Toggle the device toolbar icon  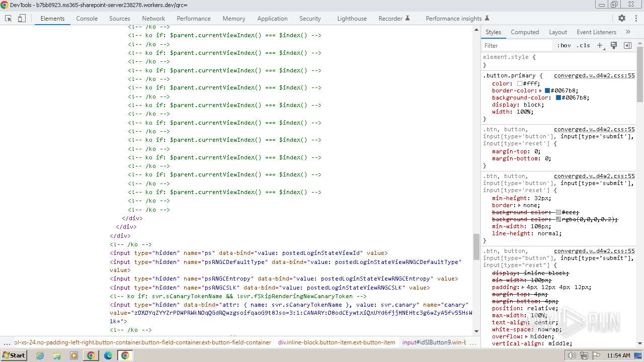[x=22, y=18]
